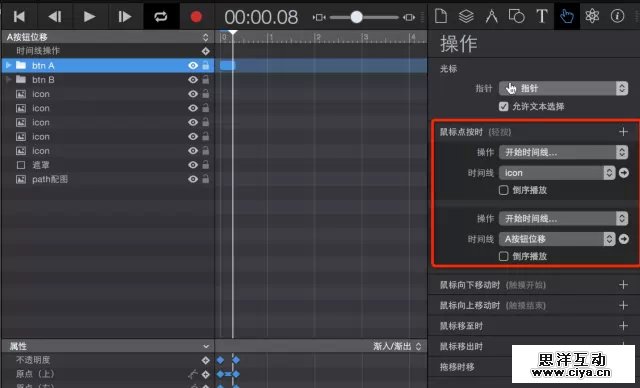Click motion path icon beside 原点（上）
Screen dimensions: 640x388
coord(192,374)
